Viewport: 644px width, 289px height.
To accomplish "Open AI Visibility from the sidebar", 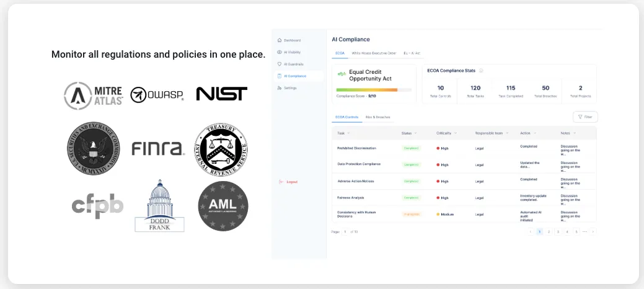I will [x=289, y=52].
